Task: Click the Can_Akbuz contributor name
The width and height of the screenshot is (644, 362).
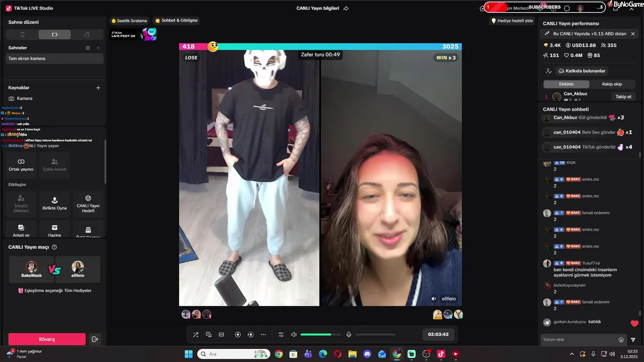Action: [575, 94]
